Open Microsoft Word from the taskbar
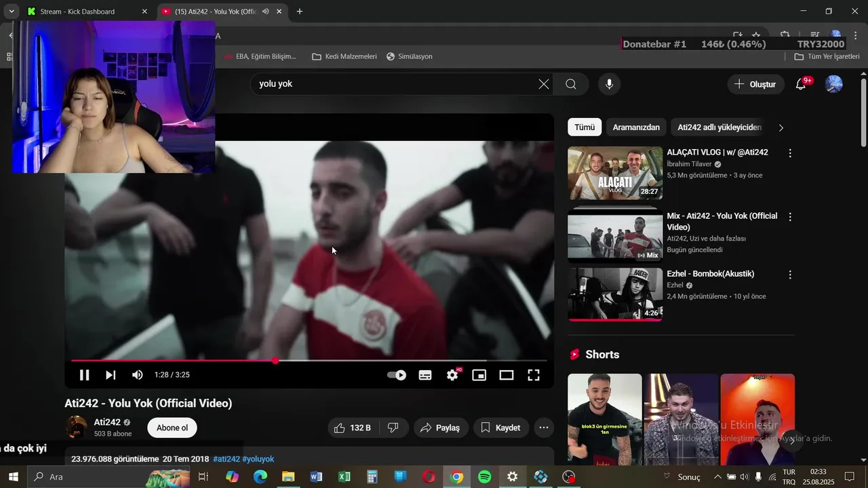The width and height of the screenshot is (868, 488). click(316, 476)
